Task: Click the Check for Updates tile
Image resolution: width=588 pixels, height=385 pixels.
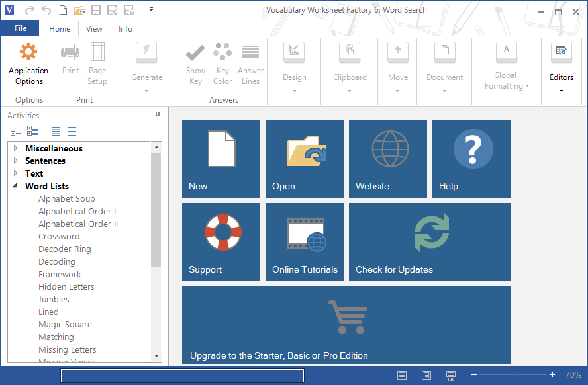Action: click(430, 242)
